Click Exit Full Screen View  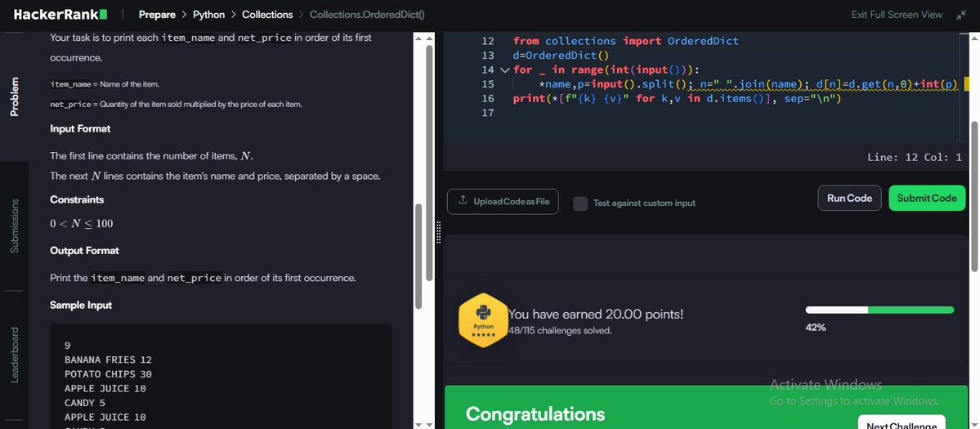(897, 15)
